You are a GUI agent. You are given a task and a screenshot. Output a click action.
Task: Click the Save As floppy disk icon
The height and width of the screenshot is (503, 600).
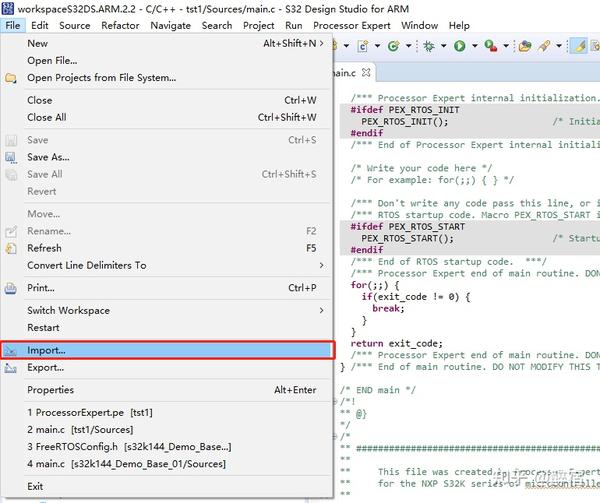[x=11, y=157]
